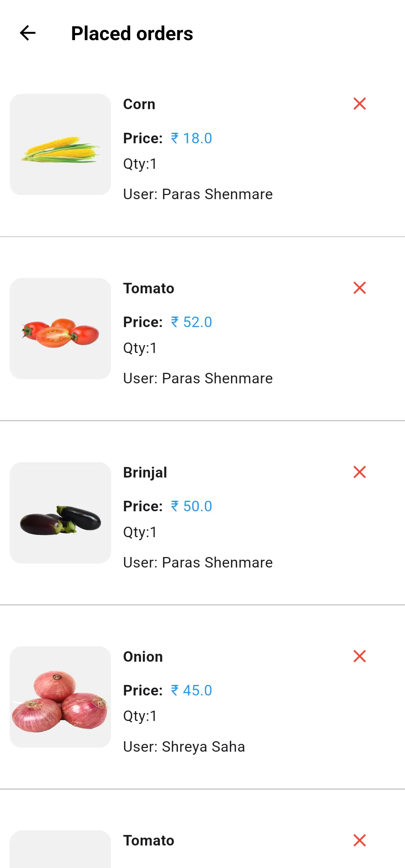
Task: Remove the Onion order by Shreya Saha
Action: click(x=359, y=656)
